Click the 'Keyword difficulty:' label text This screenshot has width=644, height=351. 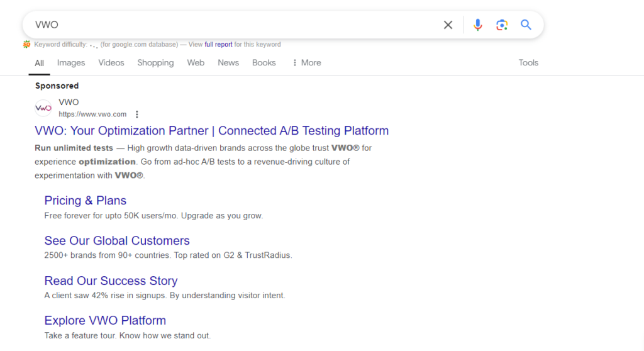click(61, 45)
